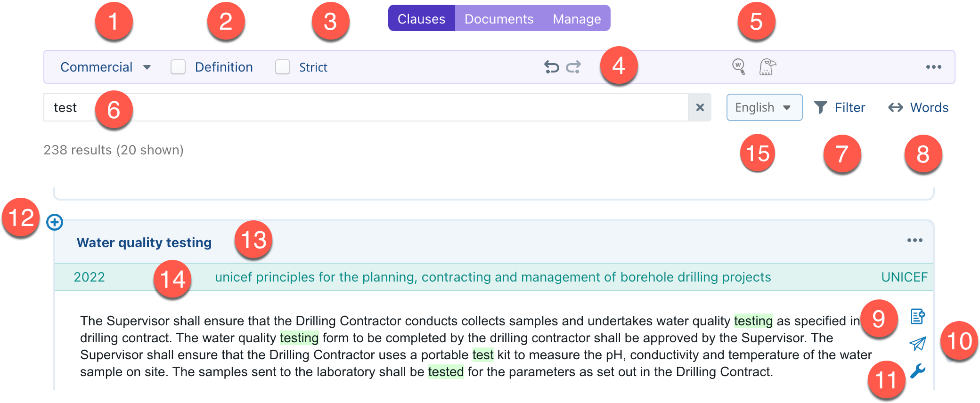Open the English language dropdown

[x=764, y=107]
